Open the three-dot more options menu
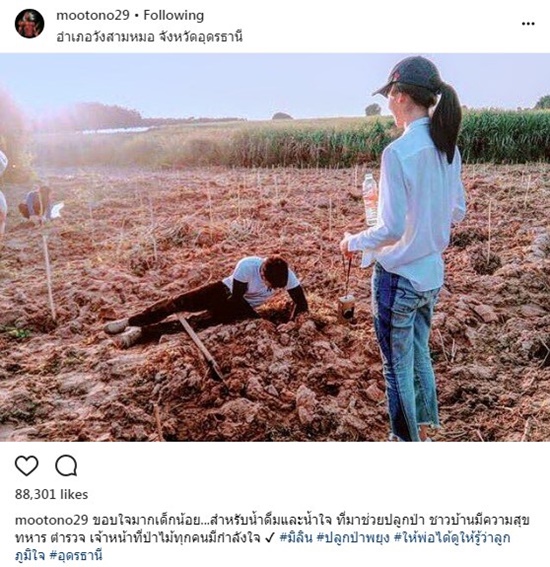Image resolution: width=550 pixels, height=567 pixels. (x=528, y=24)
